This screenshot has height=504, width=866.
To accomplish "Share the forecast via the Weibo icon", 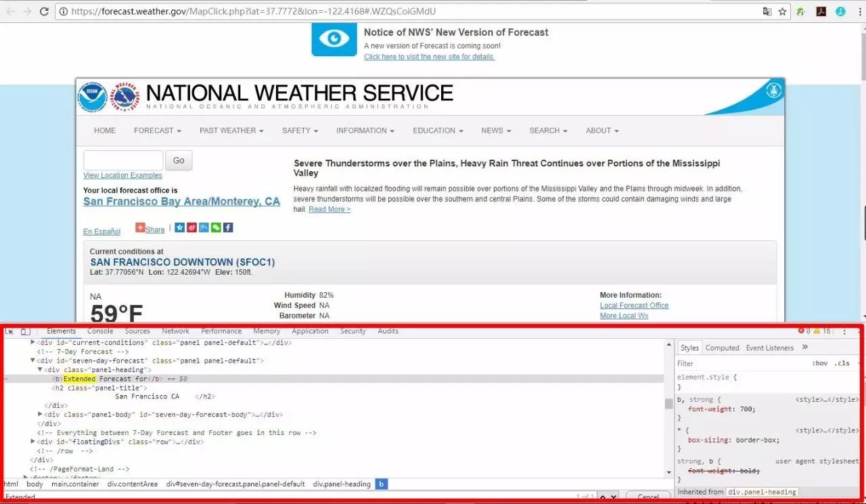I will [191, 228].
